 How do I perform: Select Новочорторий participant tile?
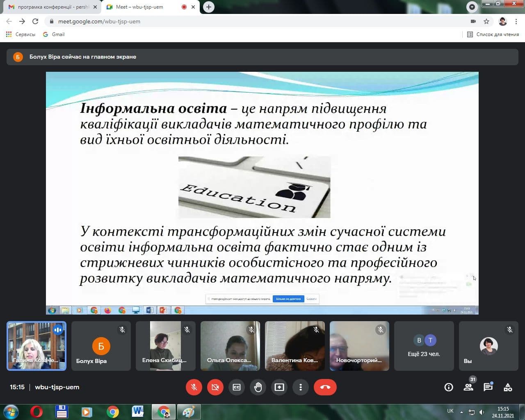click(359, 346)
